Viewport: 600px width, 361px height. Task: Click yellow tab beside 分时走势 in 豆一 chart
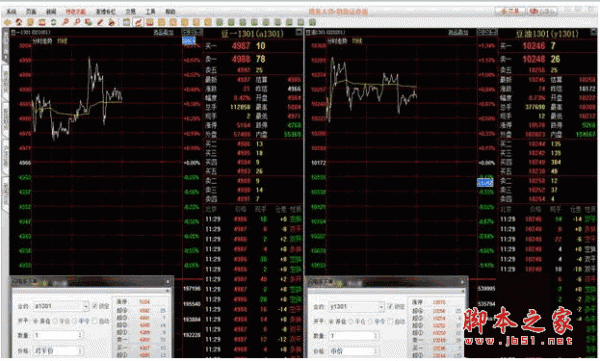click(x=62, y=41)
